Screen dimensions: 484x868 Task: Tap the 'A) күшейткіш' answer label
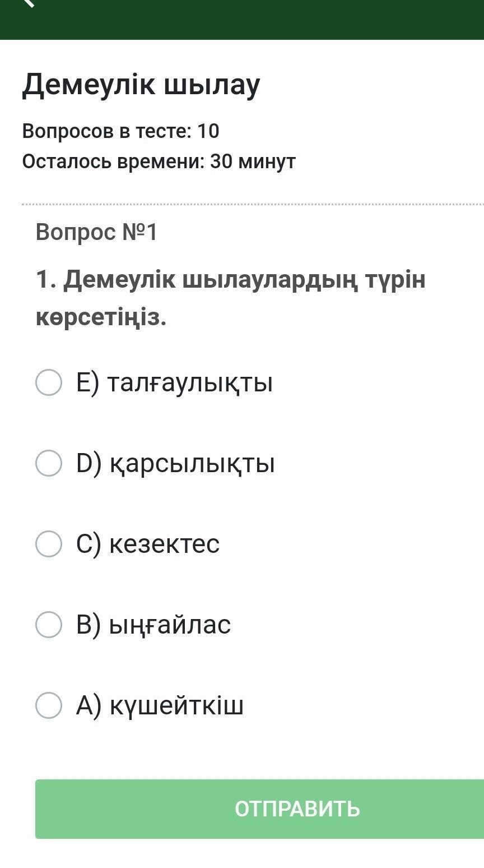[x=160, y=705]
